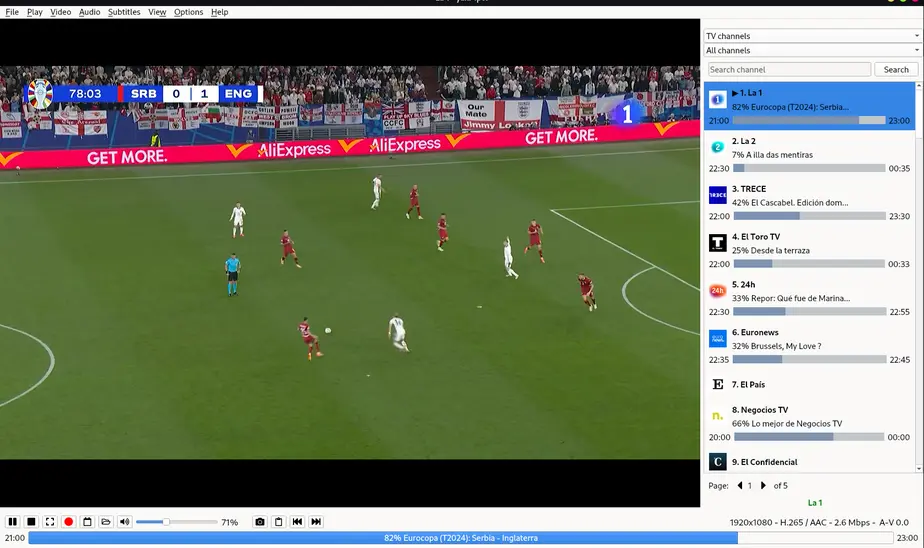Viewport: 924px width, 548px height.
Task: Expand the All channels group dropdown
Action: [812, 50]
